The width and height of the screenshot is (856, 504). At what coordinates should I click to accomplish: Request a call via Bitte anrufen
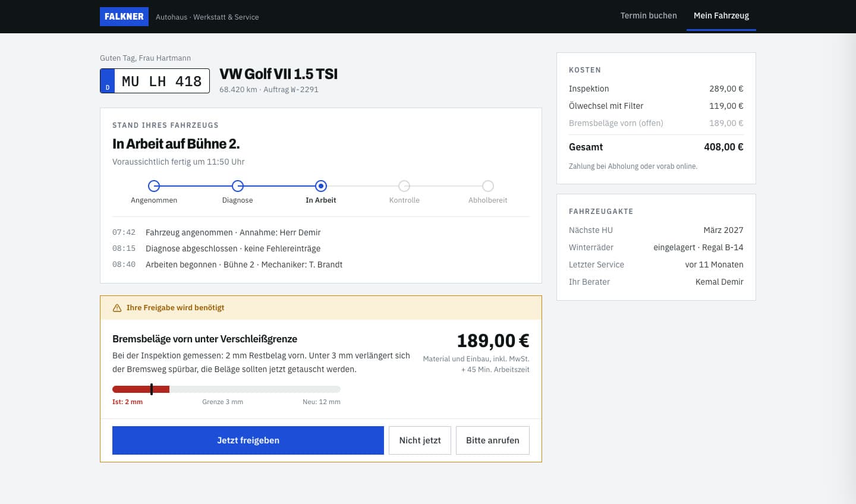pyautogui.click(x=492, y=440)
